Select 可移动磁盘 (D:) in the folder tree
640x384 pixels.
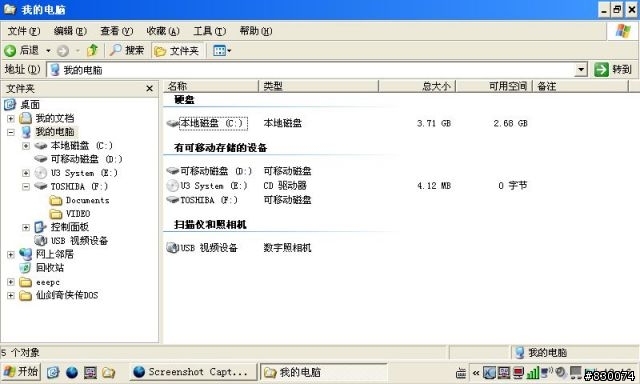(x=86, y=159)
